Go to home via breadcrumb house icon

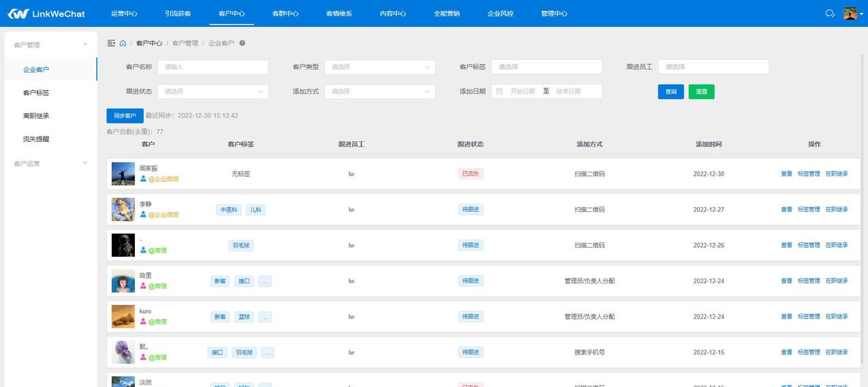123,43
